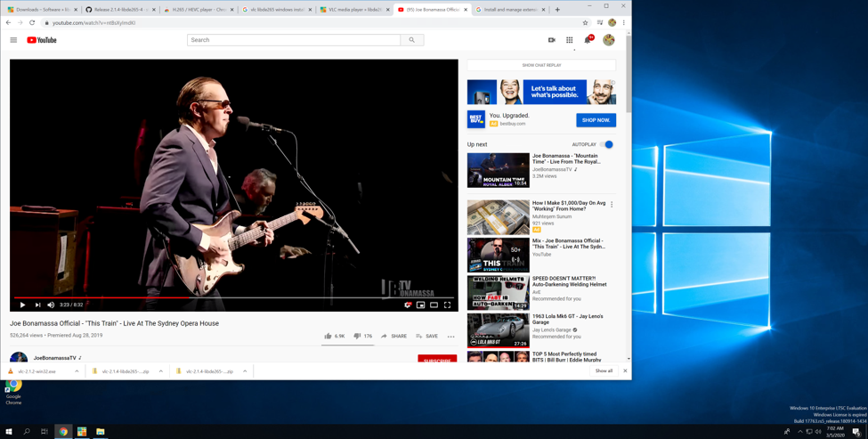The width and height of the screenshot is (868, 439).
Task: Like the video with thumbs up
Action: pos(329,336)
